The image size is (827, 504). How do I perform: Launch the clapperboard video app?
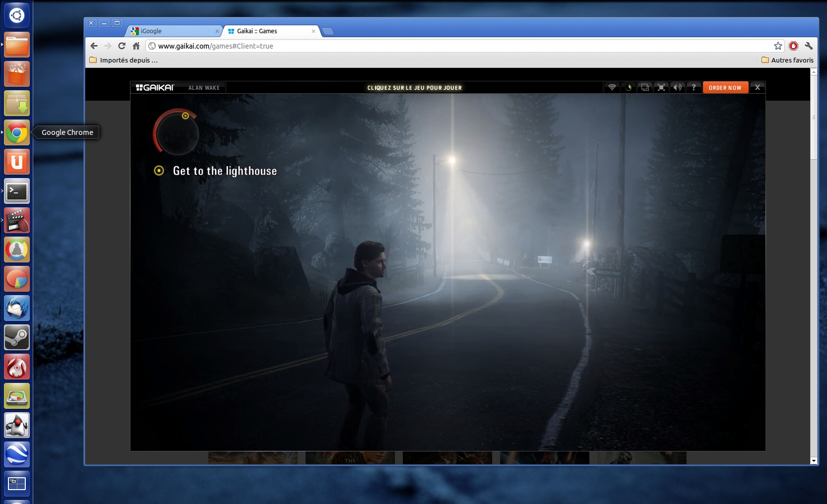(x=17, y=220)
